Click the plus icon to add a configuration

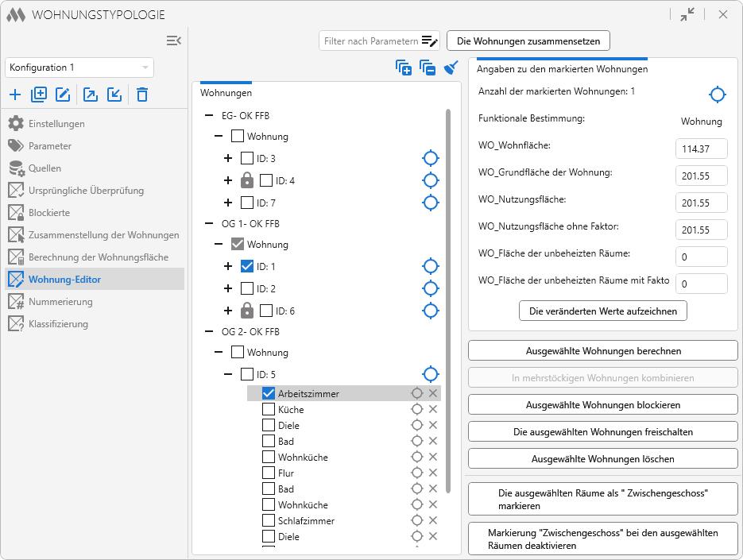tap(15, 95)
